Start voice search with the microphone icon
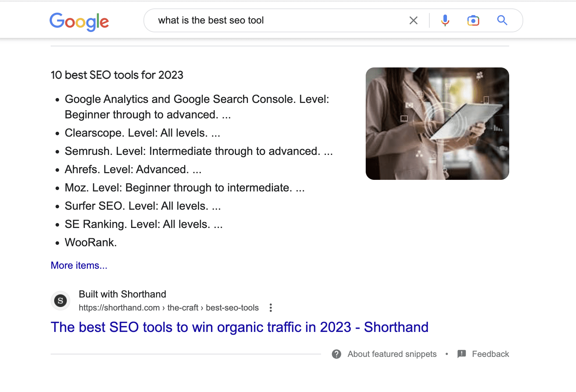576x392 pixels. [x=445, y=20]
